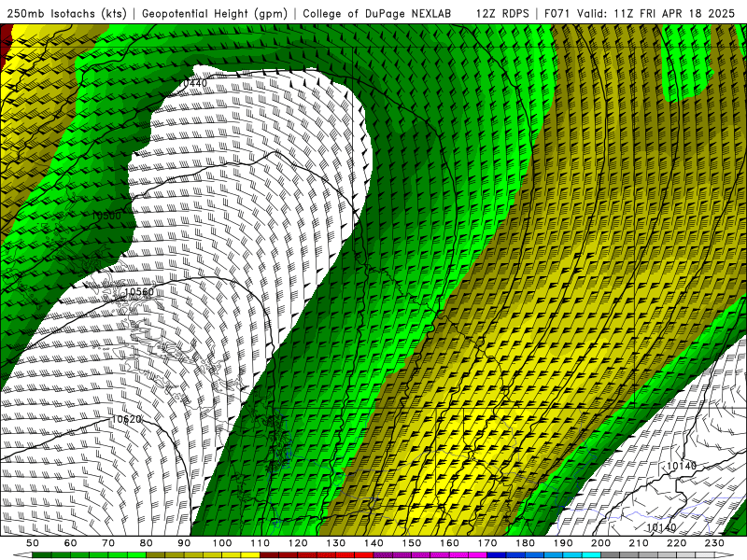Select legend value 160 on the color scale

tap(449, 543)
